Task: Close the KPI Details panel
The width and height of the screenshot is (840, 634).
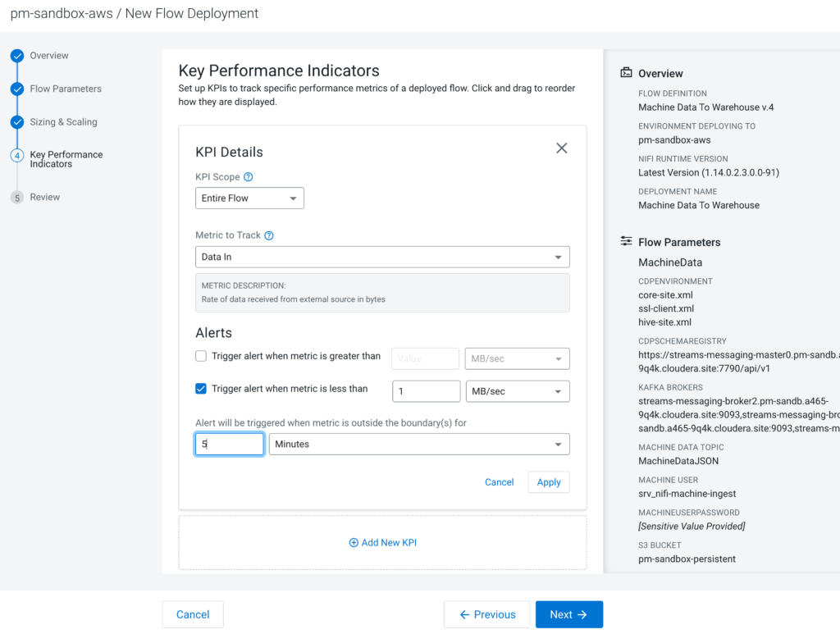Action: click(x=562, y=148)
